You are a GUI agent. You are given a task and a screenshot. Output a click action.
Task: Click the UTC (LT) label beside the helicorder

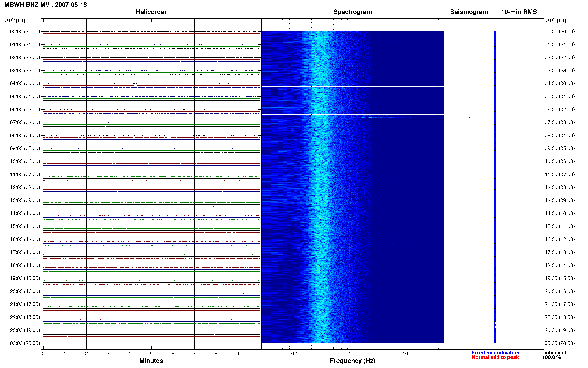(x=15, y=20)
